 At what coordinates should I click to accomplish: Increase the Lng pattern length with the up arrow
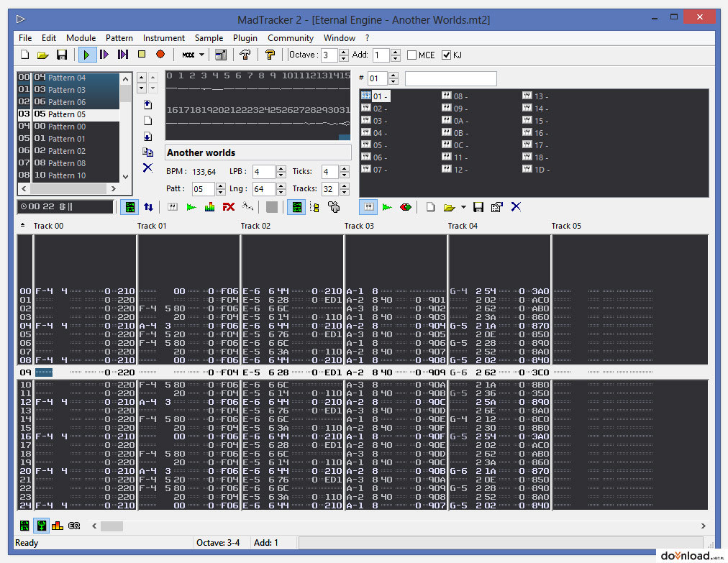tap(281, 186)
